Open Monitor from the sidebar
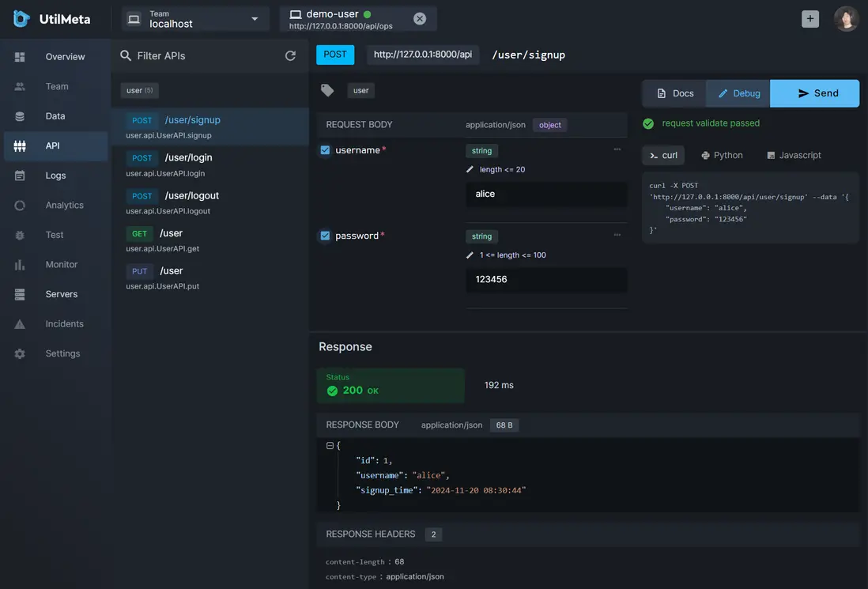The height and width of the screenshot is (589, 868). 62,263
